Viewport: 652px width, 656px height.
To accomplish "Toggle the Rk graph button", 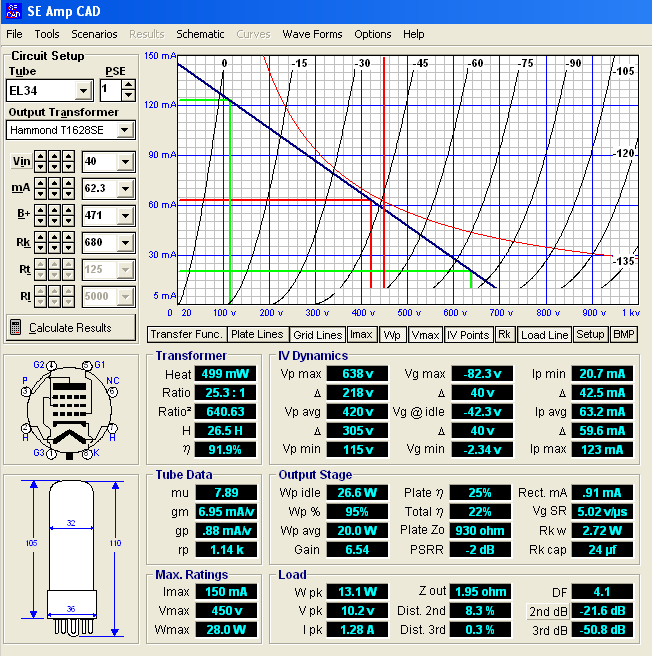I will pyautogui.click(x=504, y=335).
